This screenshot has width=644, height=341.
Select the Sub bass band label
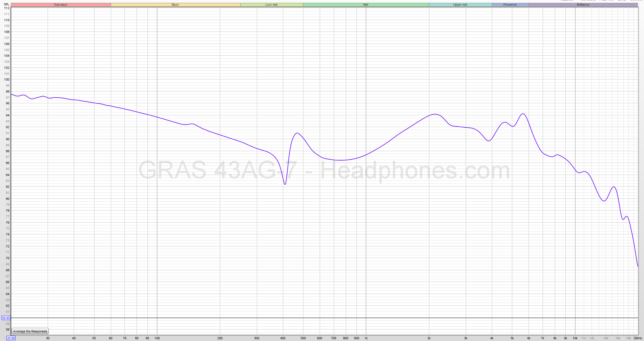[61, 5]
